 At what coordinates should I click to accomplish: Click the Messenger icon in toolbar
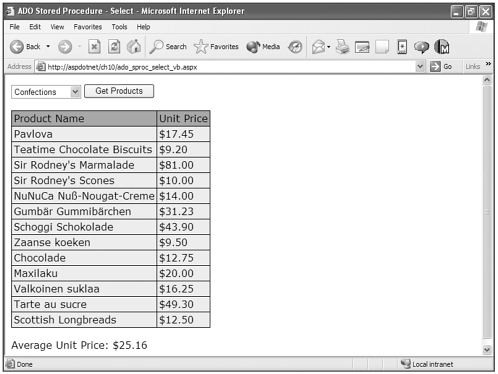coord(442,47)
